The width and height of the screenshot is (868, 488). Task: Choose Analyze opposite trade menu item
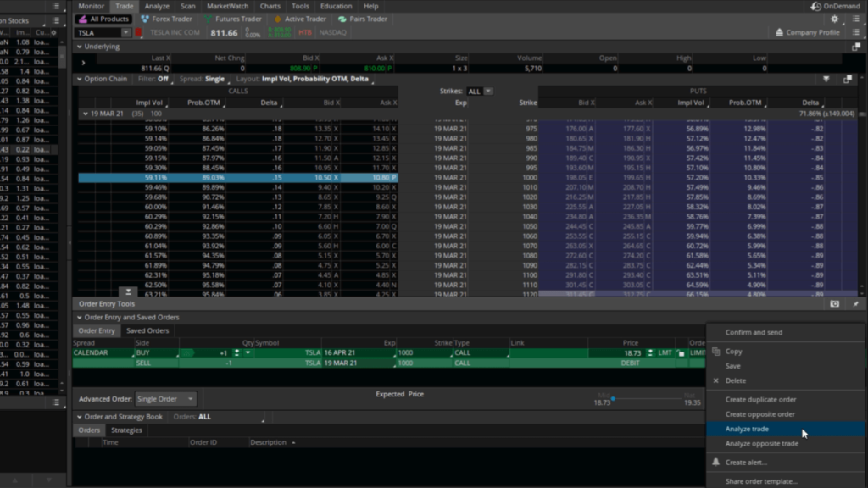coord(786,444)
